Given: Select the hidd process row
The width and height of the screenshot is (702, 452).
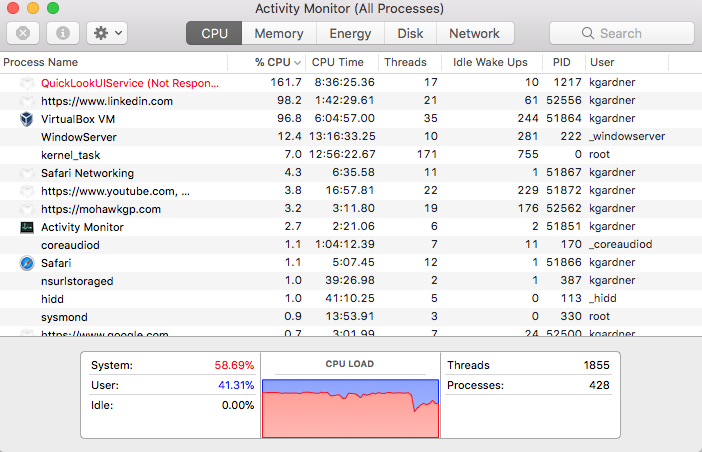Looking at the screenshot, I should pyautogui.click(x=351, y=299).
